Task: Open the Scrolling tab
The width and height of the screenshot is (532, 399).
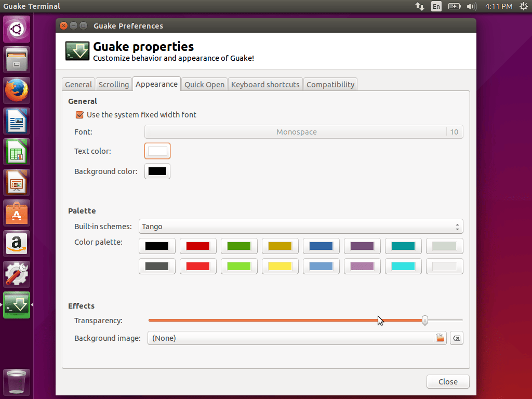Action: [x=114, y=84]
